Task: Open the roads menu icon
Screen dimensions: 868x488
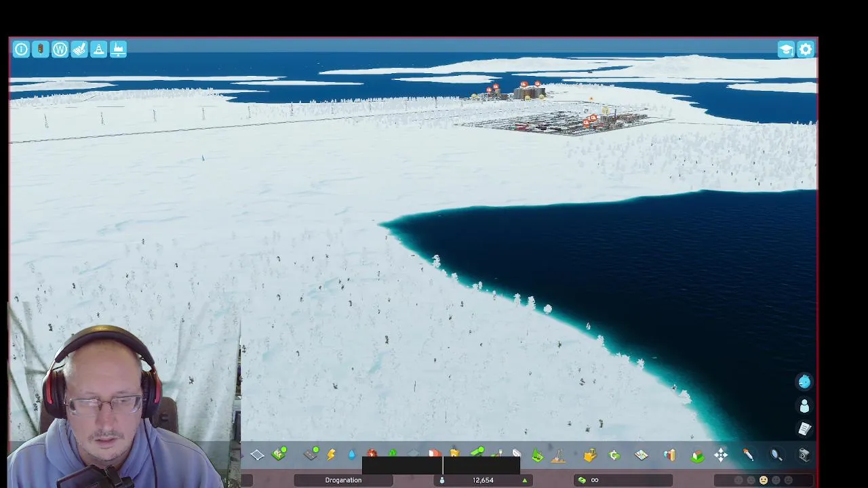Action: click(x=311, y=453)
